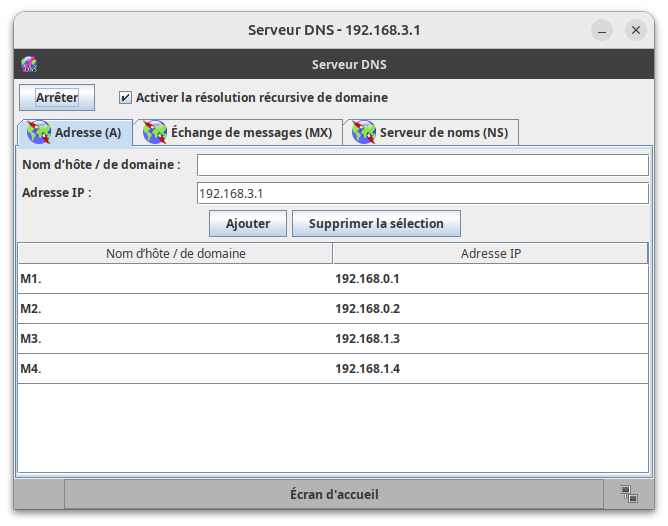Click the DNS globe icon in header

(x=29, y=65)
